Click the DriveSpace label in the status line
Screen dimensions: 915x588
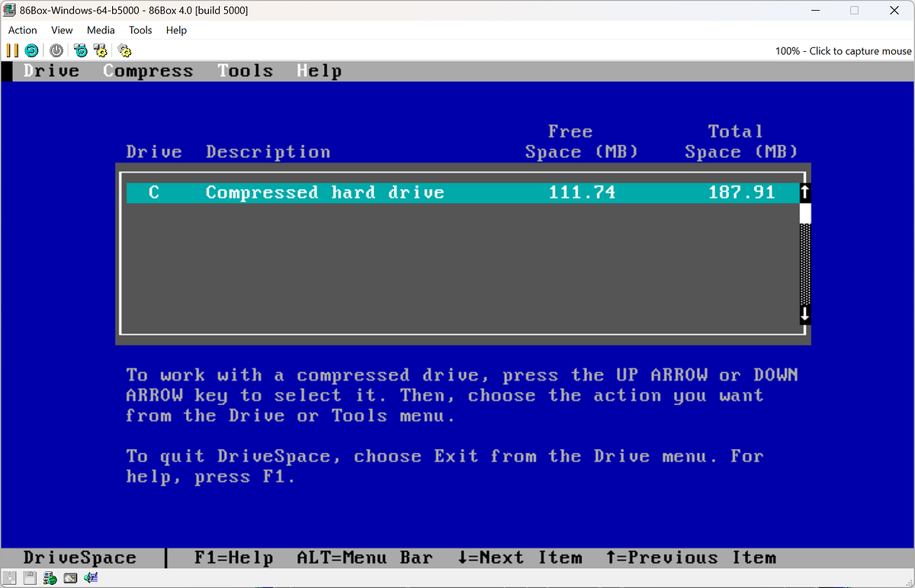click(x=79, y=558)
